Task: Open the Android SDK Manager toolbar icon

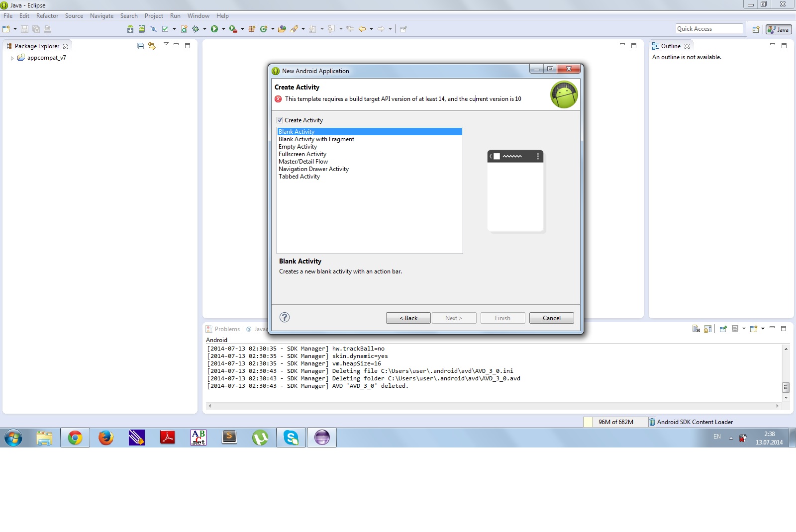Action: (x=130, y=29)
